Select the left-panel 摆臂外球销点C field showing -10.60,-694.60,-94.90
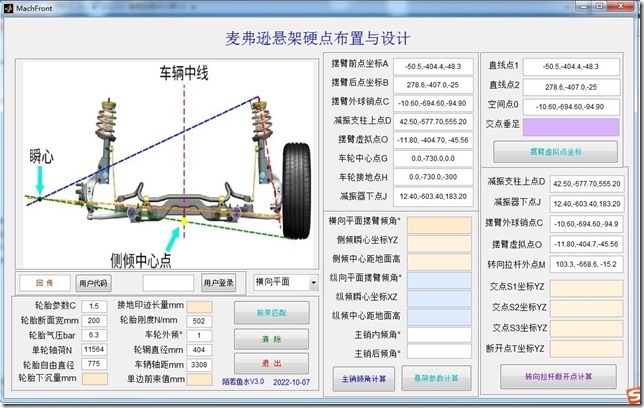Screen dimensions: 644x408 click(x=433, y=104)
